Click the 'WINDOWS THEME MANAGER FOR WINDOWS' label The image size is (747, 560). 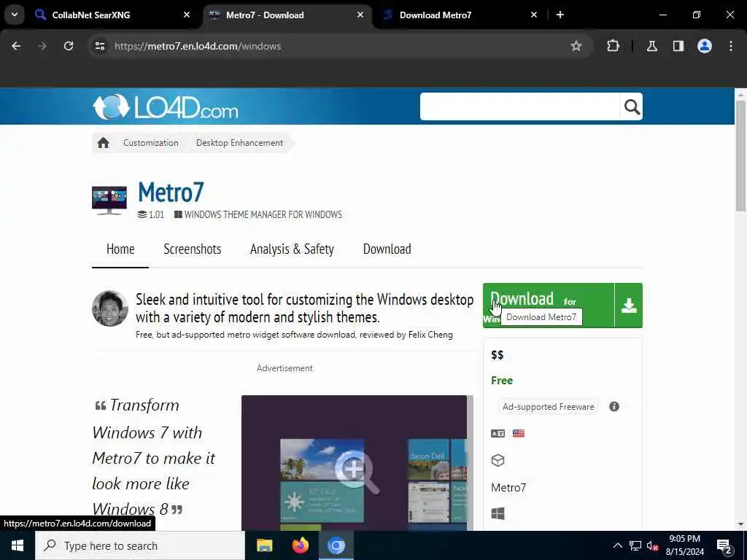(x=263, y=215)
